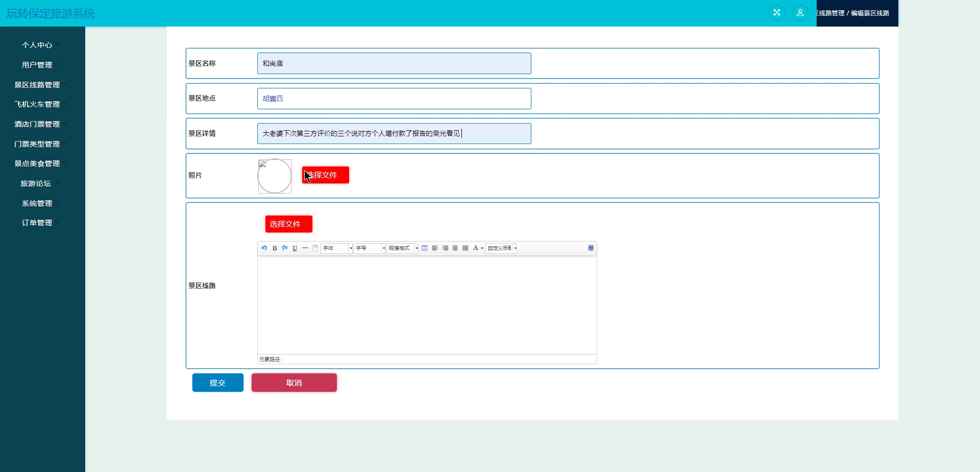Click the 景区地点 input field
980x472 pixels.
click(x=394, y=99)
